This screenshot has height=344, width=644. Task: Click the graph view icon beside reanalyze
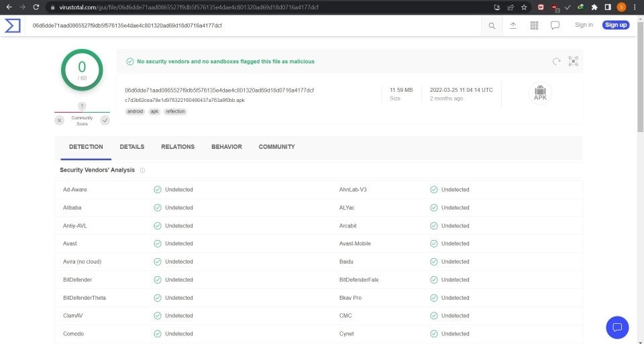573,61
